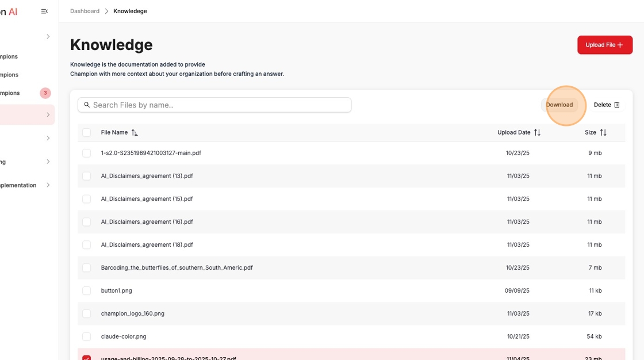The width and height of the screenshot is (644, 360).
Task: Collapse the sidebar with the menu toggle icon
Action: [44, 12]
